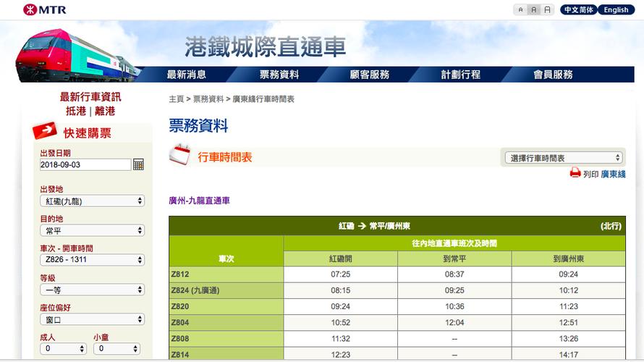Click train number Z804 in the table
Screen dimensions: 644x362
(x=180, y=322)
